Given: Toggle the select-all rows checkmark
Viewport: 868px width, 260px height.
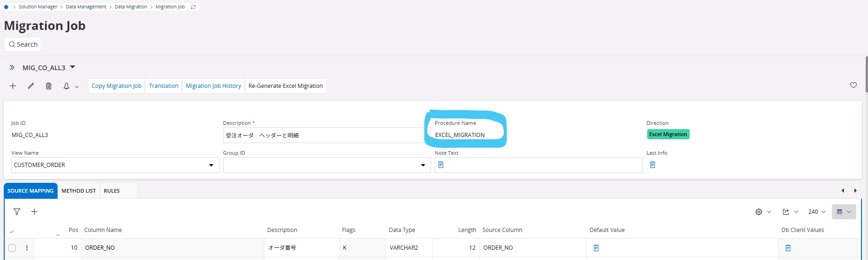Looking at the screenshot, I should 12,231.
